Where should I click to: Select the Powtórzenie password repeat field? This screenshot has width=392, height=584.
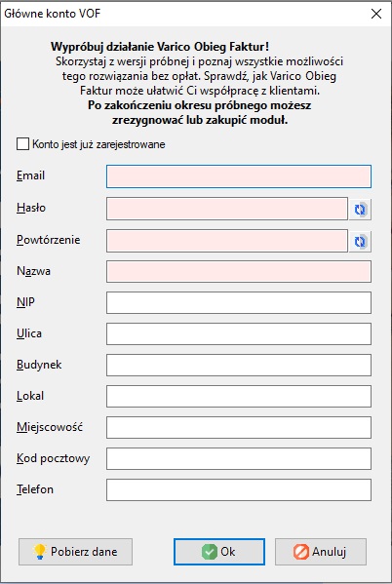pyautogui.click(x=227, y=241)
